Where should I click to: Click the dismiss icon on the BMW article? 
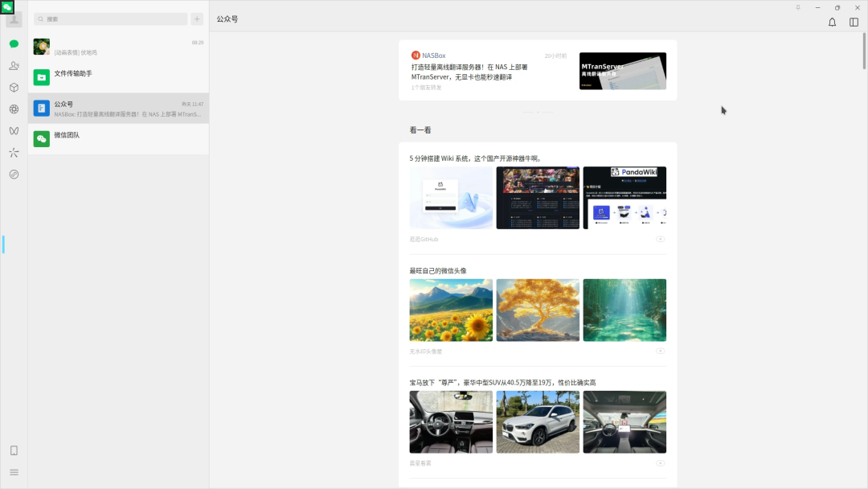pyautogui.click(x=661, y=463)
